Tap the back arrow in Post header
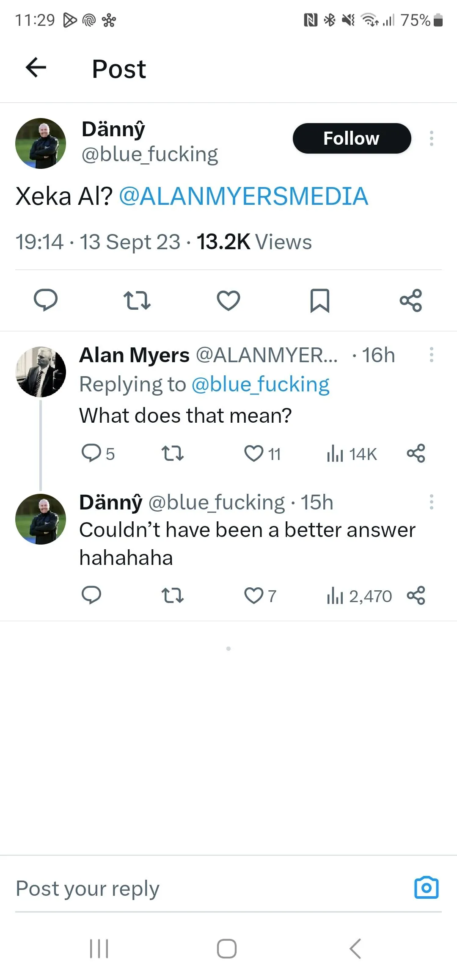Viewport: 457px width, 980px height. pos(36,68)
